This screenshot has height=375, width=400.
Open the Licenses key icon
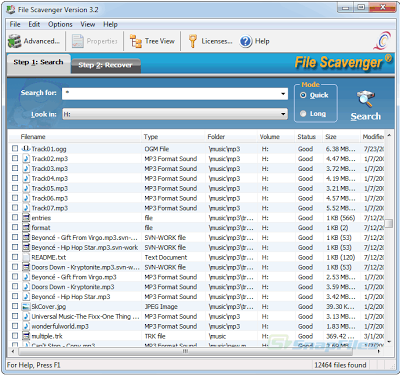(x=192, y=41)
